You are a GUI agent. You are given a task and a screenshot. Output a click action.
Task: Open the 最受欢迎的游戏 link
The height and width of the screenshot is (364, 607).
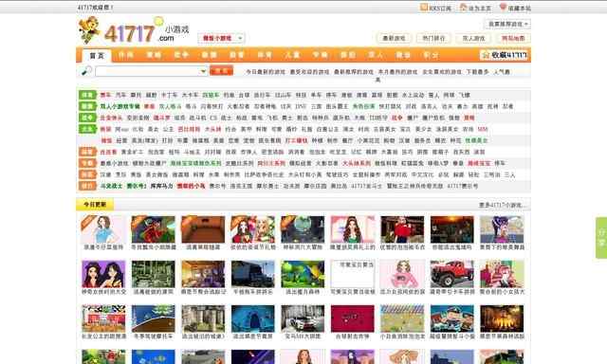point(310,72)
